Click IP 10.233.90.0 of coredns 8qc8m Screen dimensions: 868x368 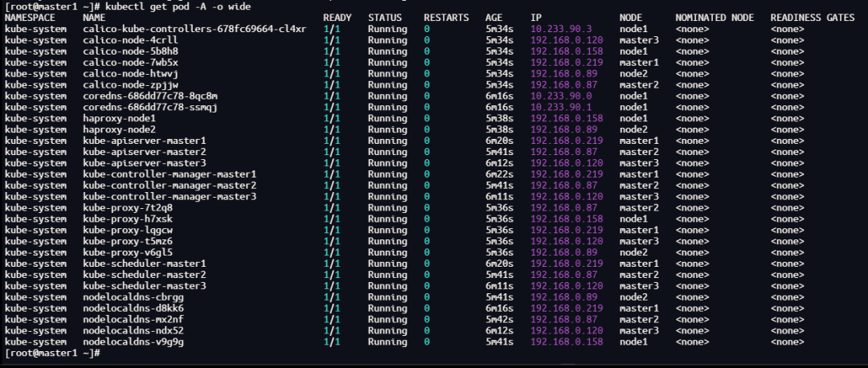coord(561,96)
